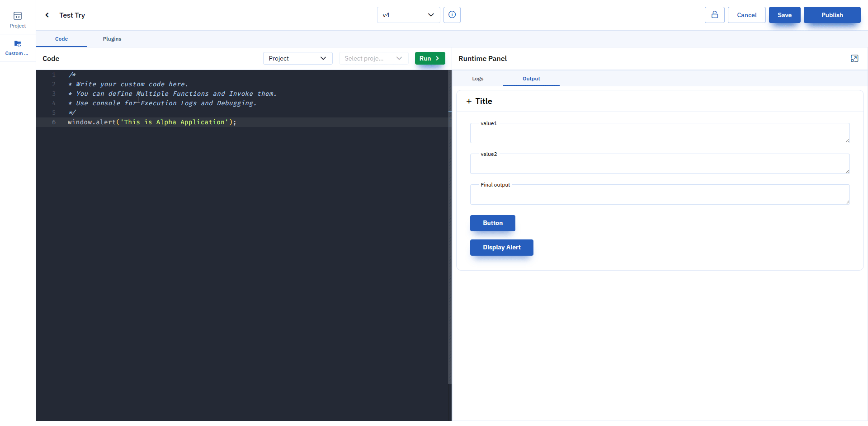Switch to the Logs tab

coord(478,79)
